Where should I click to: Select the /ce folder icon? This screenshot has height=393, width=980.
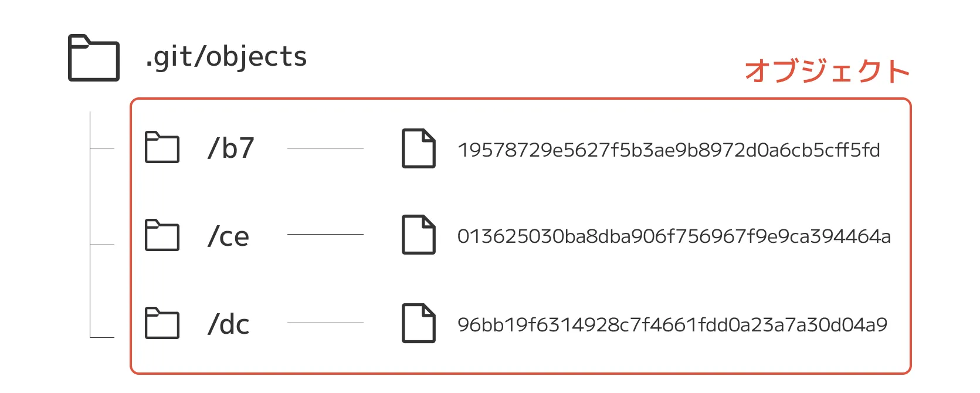pyautogui.click(x=162, y=235)
